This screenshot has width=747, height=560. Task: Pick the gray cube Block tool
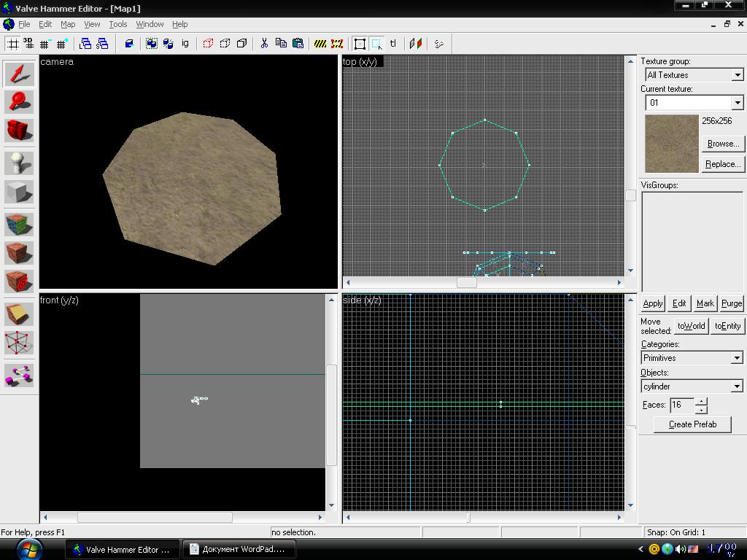pos(19,192)
